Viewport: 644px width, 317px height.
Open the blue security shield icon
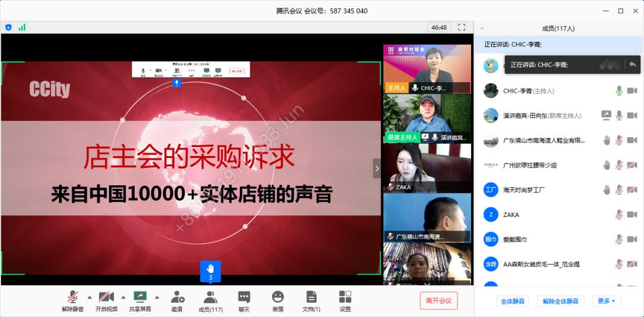tap(8, 27)
